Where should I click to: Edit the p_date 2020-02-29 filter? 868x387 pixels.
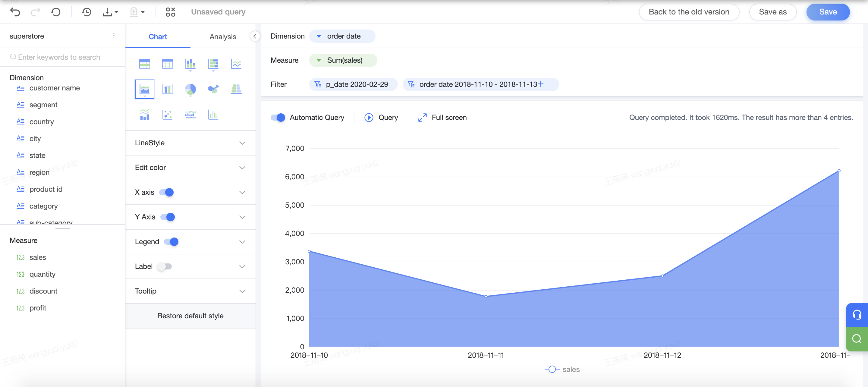pyautogui.click(x=353, y=84)
